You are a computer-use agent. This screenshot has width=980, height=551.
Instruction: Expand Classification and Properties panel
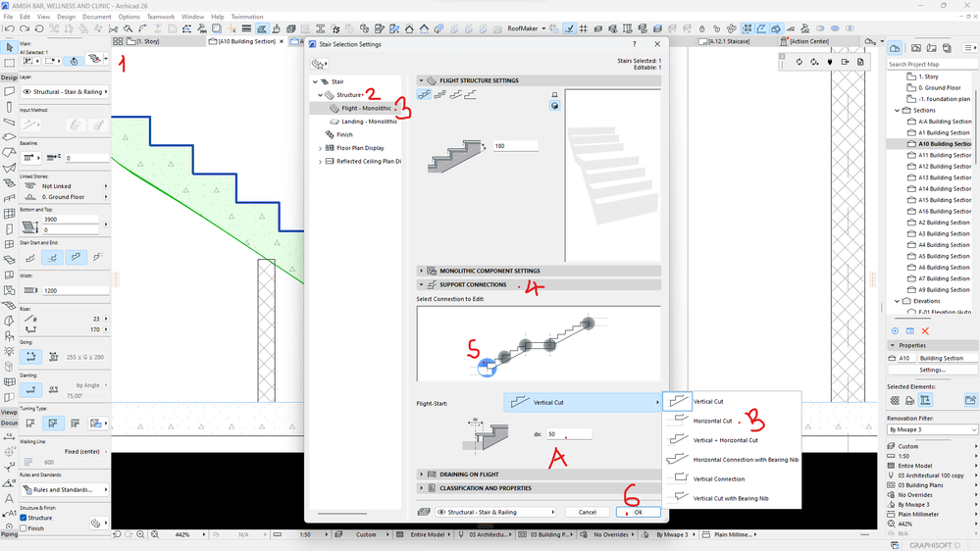click(x=421, y=488)
